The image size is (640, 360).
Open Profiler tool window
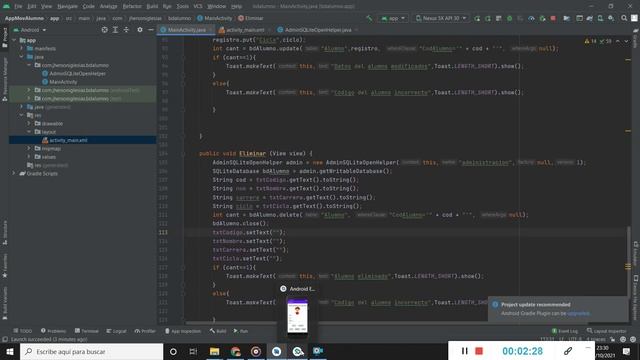coord(145,331)
